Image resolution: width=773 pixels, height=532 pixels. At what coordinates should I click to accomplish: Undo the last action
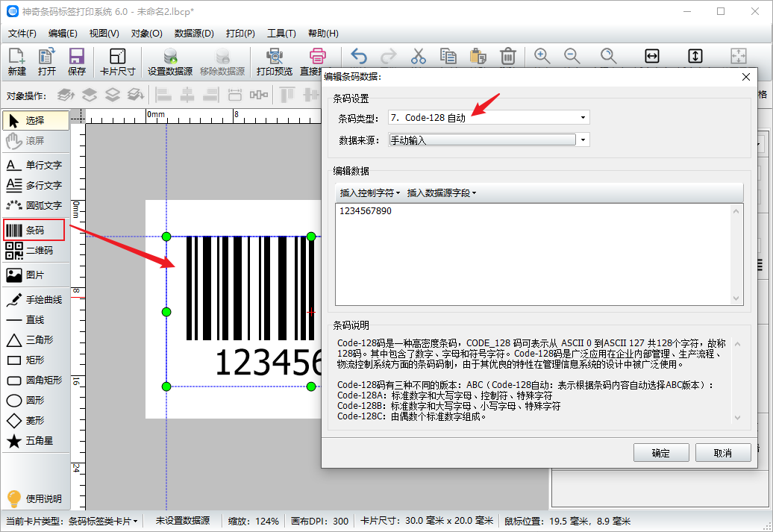359,56
